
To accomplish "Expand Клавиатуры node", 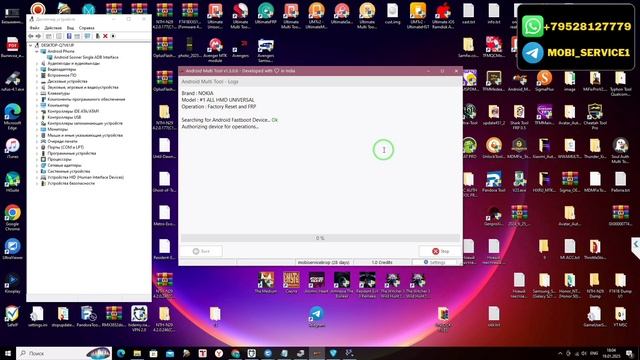I will click(x=37, y=93).
